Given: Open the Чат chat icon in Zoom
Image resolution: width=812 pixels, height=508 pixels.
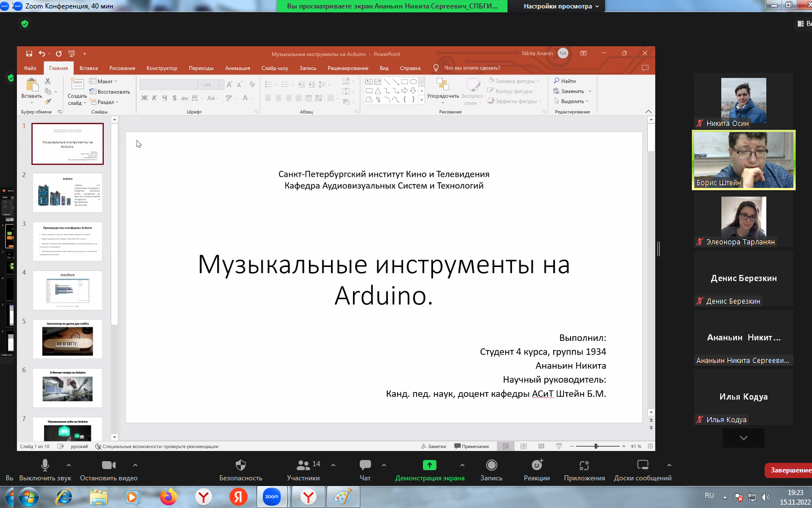Looking at the screenshot, I should [x=365, y=465].
